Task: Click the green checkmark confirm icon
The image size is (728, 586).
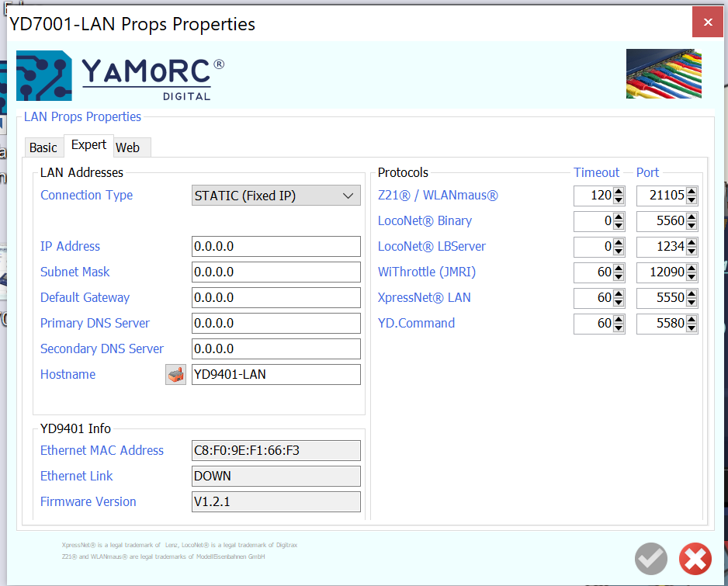Action: coord(651,558)
